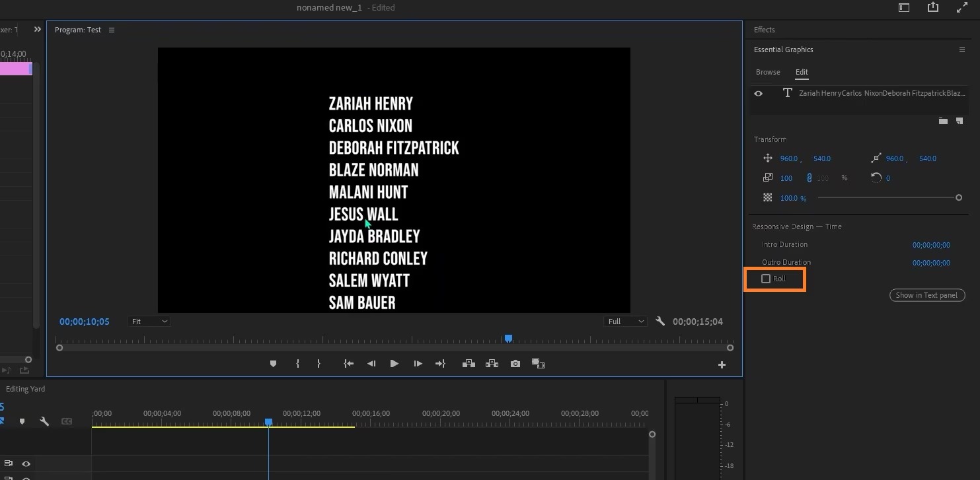Screen dimensions: 980x480
Task: Open the Comparison View button
Action: [538, 364]
